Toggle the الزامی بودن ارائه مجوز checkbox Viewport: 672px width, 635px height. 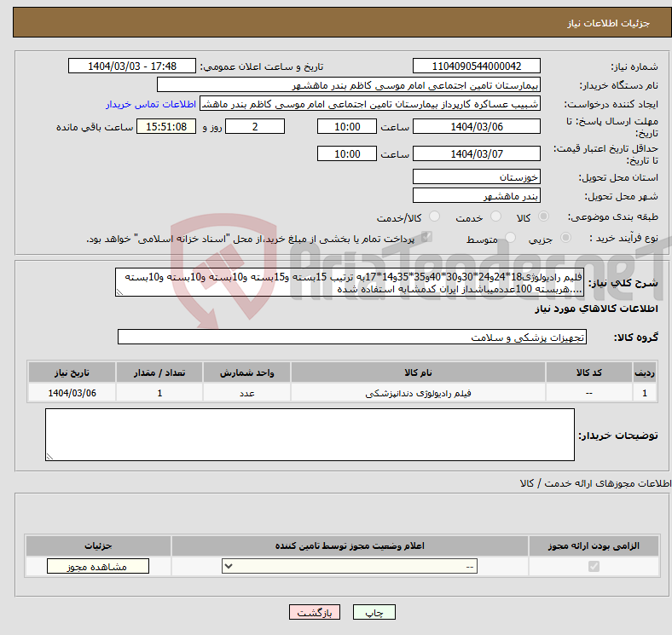(x=594, y=567)
